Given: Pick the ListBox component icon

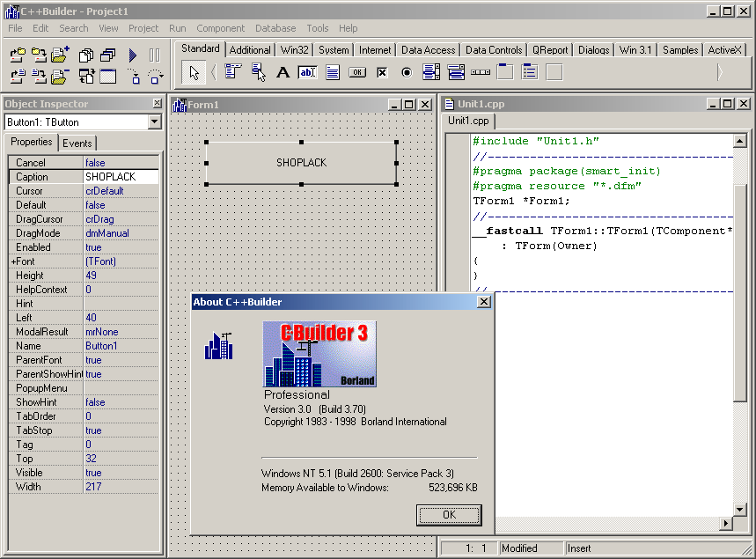Looking at the screenshot, I should [431, 72].
